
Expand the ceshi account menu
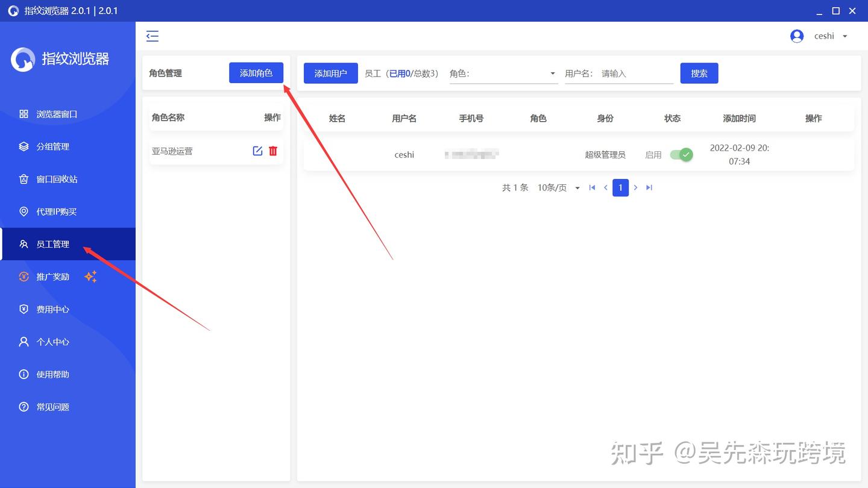tap(844, 36)
